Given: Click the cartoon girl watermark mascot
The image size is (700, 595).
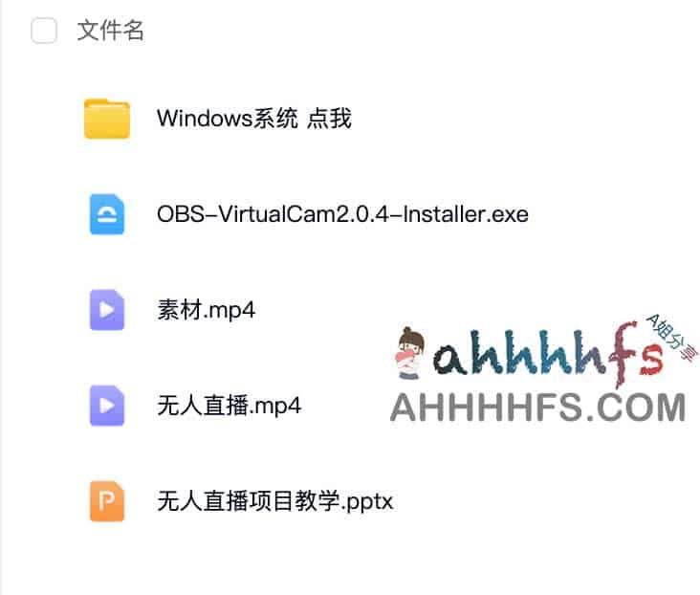Looking at the screenshot, I should click(x=409, y=353).
